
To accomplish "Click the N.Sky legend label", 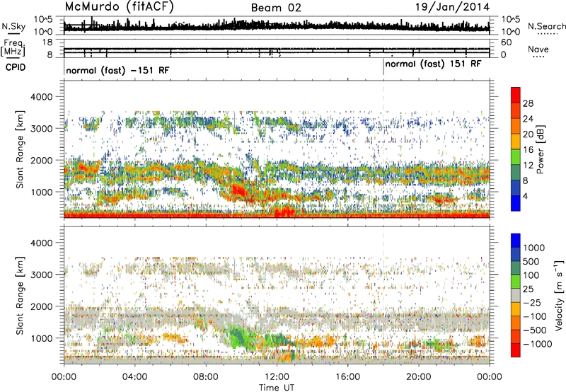I will (13, 26).
